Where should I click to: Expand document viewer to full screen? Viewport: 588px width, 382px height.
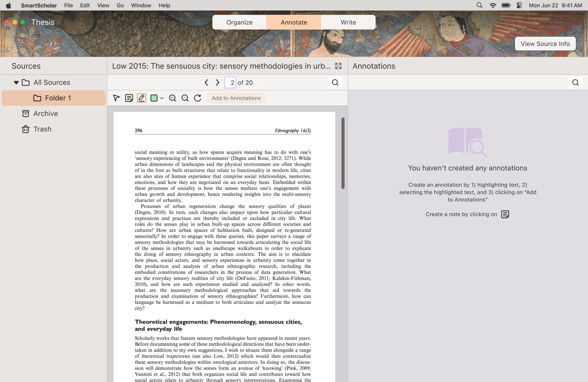[x=338, y=66]
